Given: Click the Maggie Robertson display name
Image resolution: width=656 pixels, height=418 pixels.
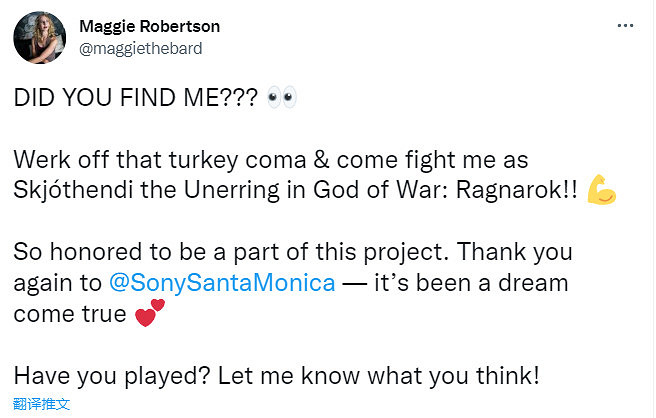Looking at the screenshot, I should (x=150, y=26).
